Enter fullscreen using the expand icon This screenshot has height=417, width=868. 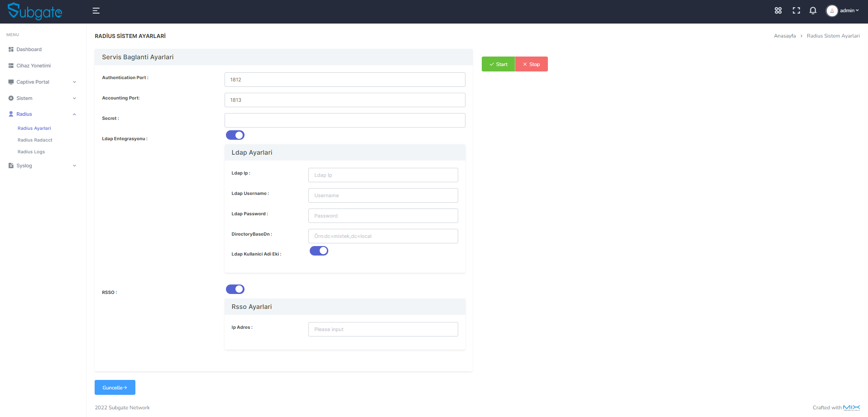tap(796, 10)
